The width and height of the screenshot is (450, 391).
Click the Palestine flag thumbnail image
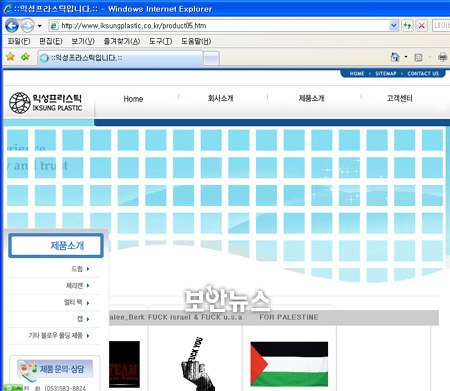(x=289, y=364)
